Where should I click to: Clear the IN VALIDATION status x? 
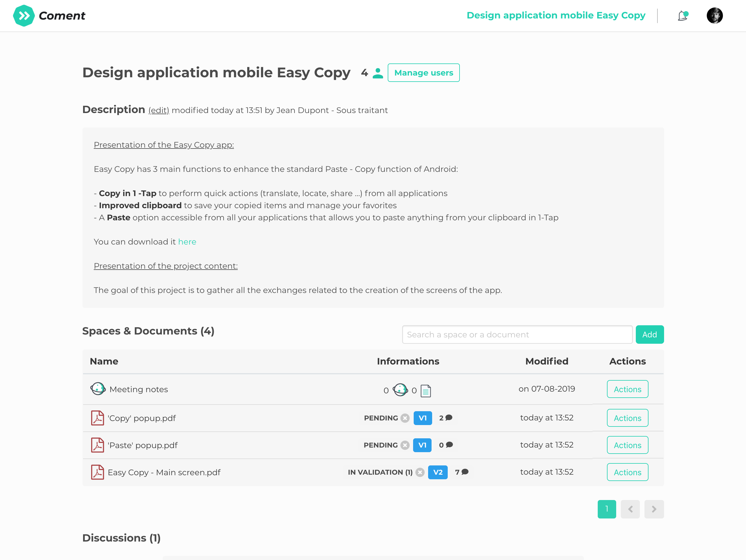click(x=420, y=472)
